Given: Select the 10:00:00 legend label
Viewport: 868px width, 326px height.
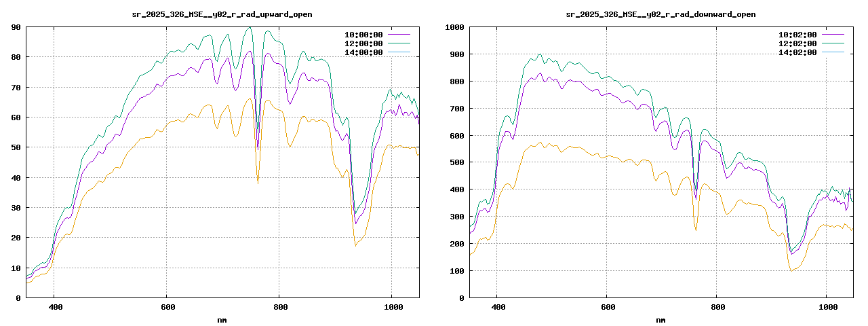Looking at the screenshot, I should click(364, 34).
